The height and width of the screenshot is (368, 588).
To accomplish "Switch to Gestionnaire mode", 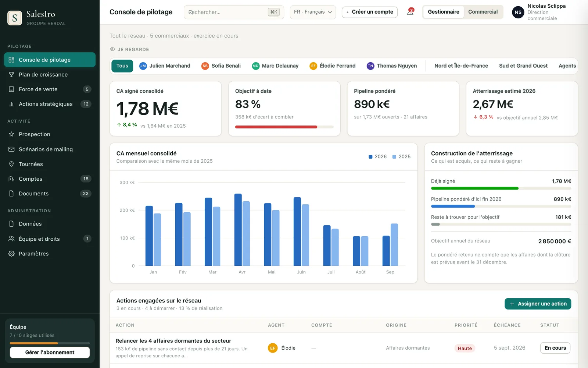I will point(443,12).
